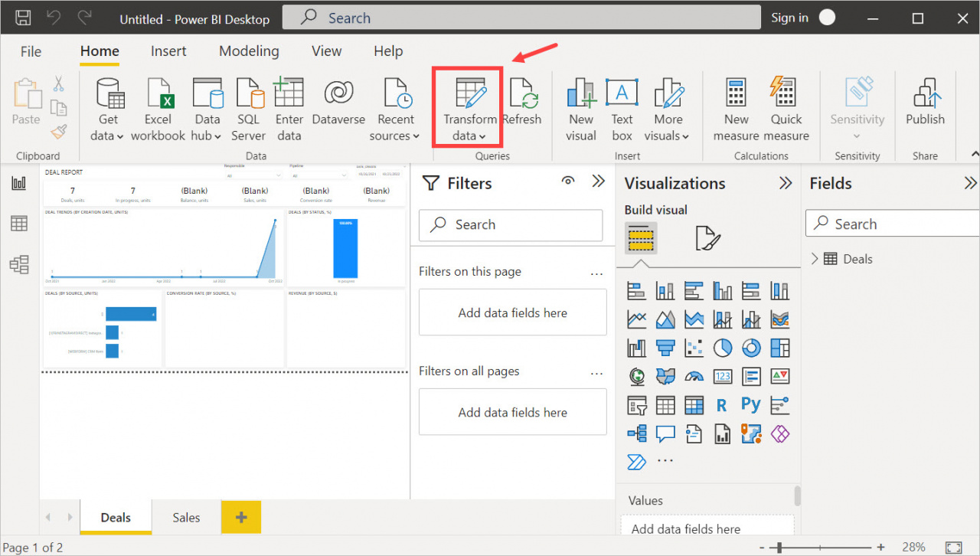The image size is (980, 556).
Task: Select the Treemap visual
Action: pyautogui.click(x=779, y=348)
